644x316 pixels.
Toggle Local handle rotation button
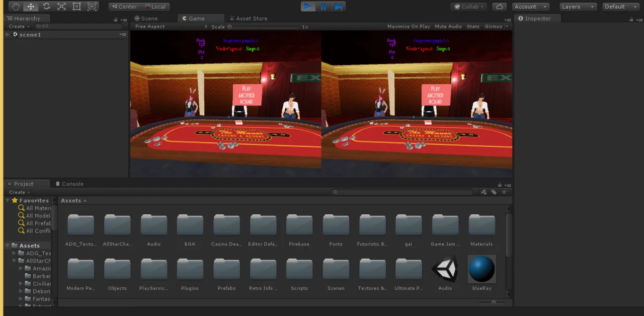tap(154, 7)
